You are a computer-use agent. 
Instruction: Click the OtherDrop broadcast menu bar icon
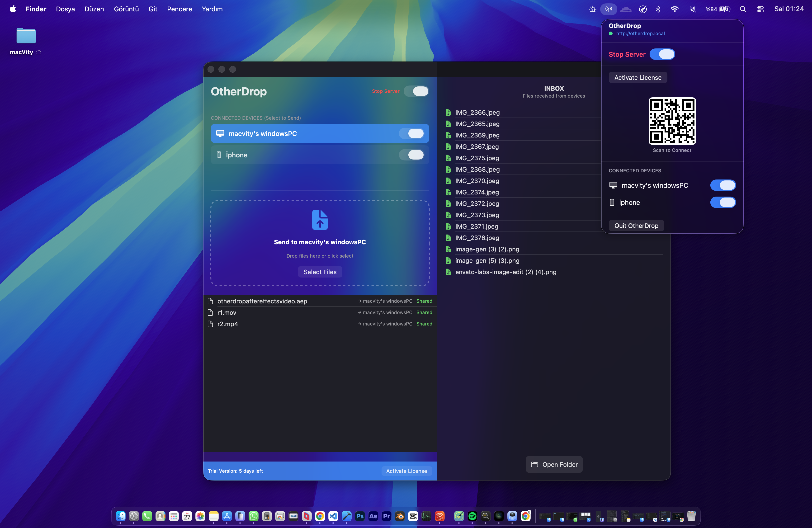pyautogui.click(x=608, y=9)
